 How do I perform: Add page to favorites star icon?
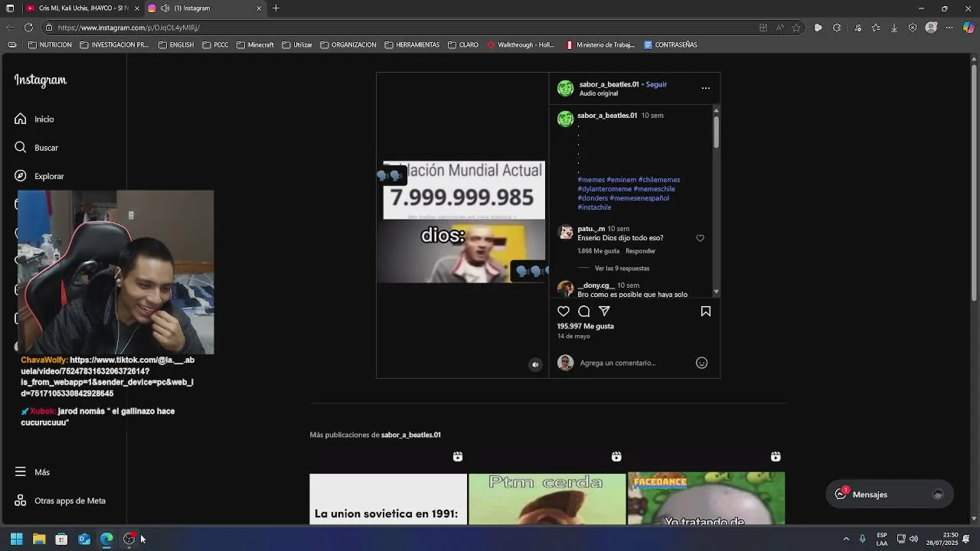click(796, 28)
